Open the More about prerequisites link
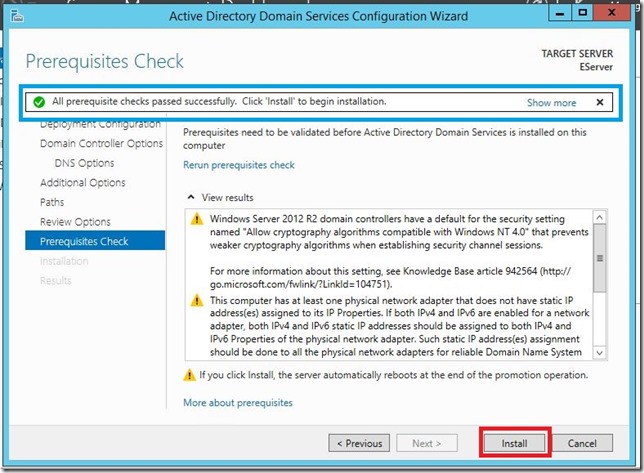Viewport: 644px width, 473px height. 238,402
